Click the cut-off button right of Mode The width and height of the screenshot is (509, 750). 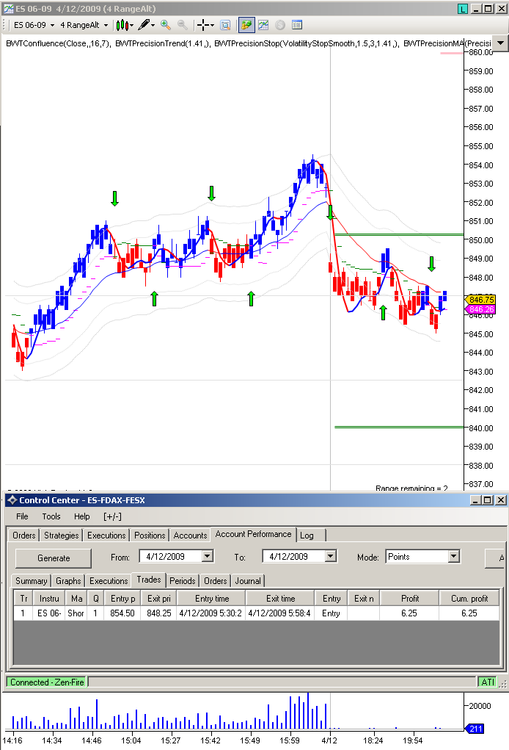pyautogui.click(x=496, y=558)
